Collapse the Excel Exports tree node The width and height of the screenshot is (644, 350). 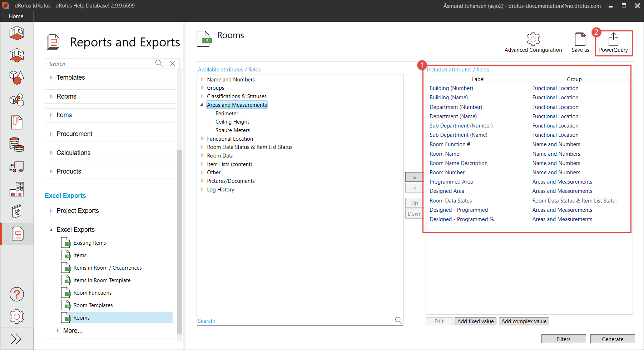pyautogui.click(x=51, y=230)
